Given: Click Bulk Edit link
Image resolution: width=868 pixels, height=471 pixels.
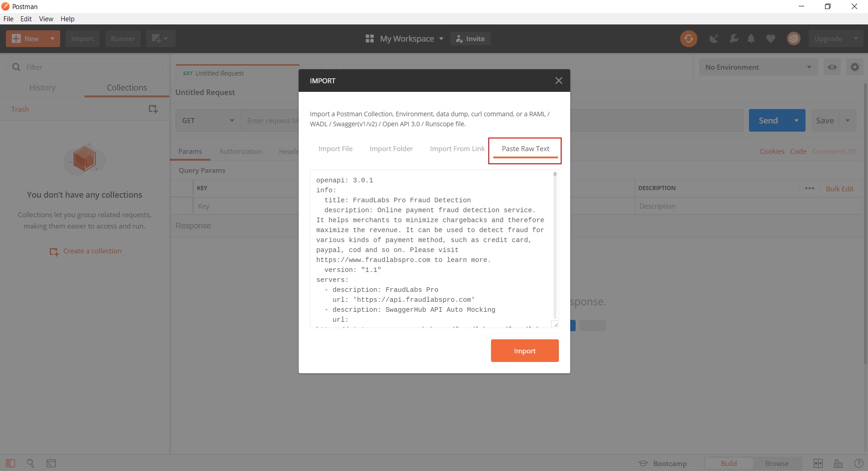Looking at the screenshot, I should 839,189.
